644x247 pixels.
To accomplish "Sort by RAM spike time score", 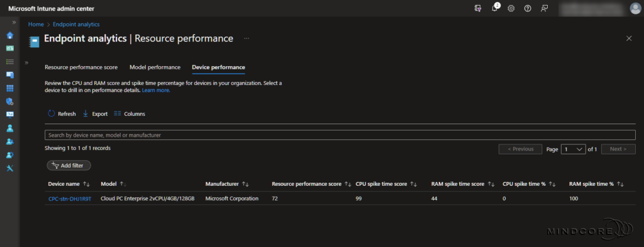I will [463, 184].
